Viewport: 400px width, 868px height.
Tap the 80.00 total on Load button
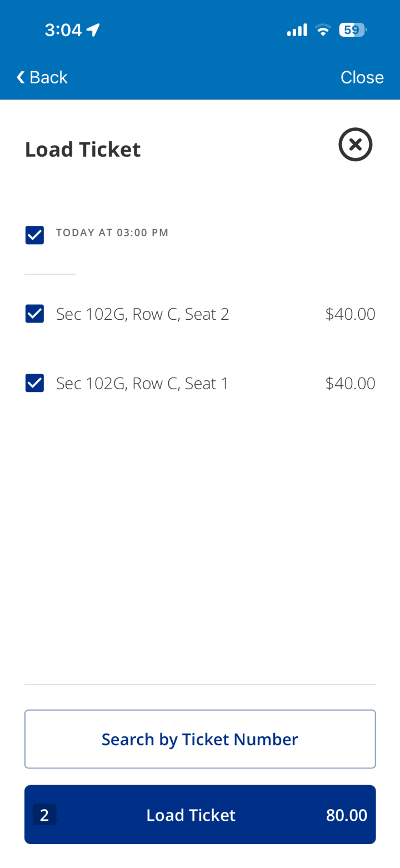tap(346, 815)
